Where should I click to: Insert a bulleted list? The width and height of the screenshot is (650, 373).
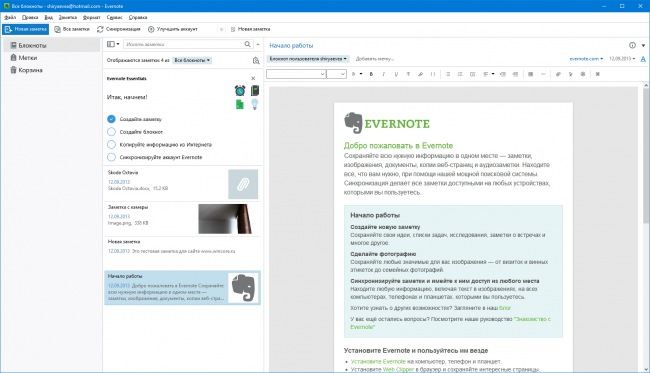pos(448,74)
